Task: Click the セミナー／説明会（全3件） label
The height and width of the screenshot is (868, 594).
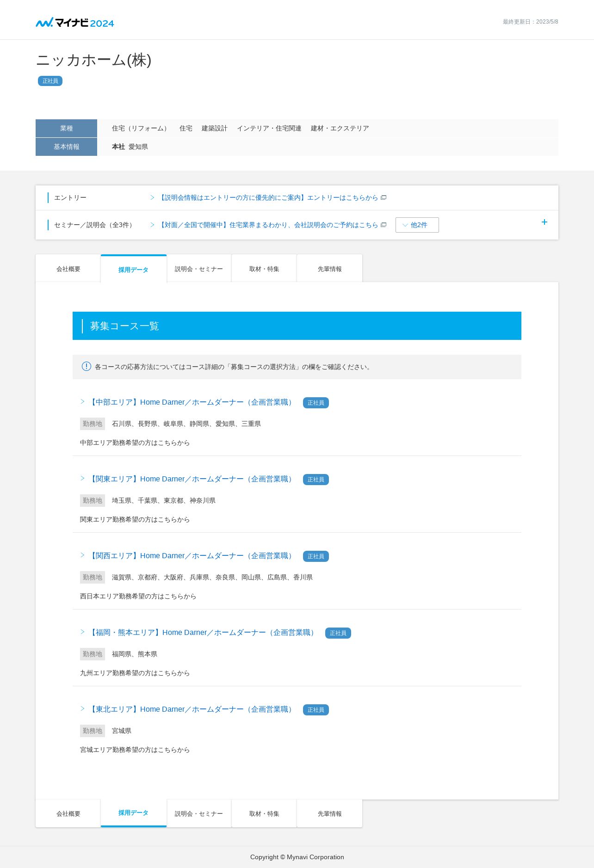Action: pyautogui.click(x=95, y=225)
